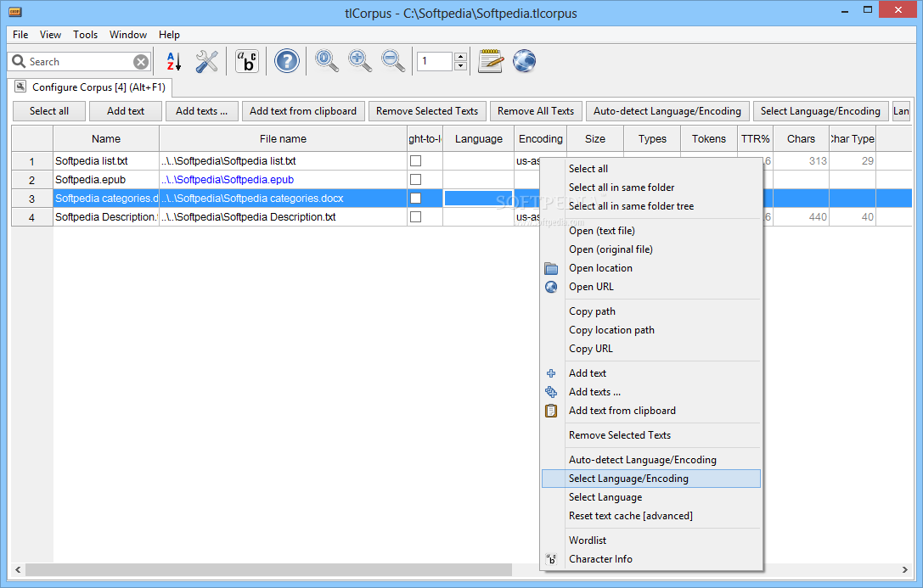The height and width of the screenshot is (588, 923).
Task: Click the character info 'ab' toolbar icon
Action: point(246,61)
